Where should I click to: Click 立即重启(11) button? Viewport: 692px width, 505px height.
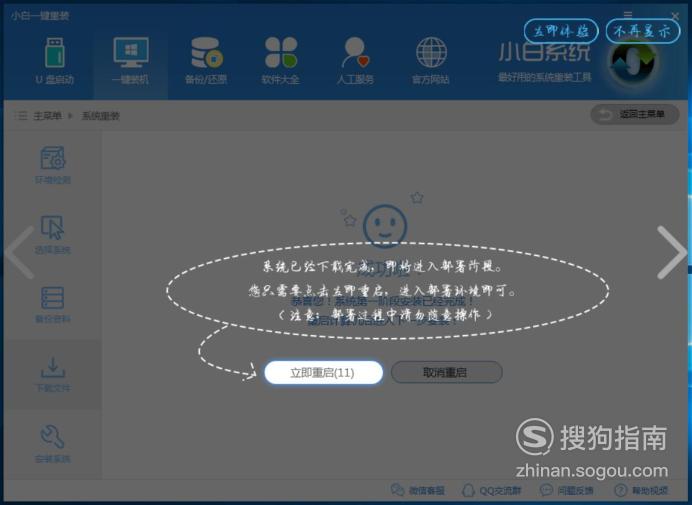pos(323,373)
